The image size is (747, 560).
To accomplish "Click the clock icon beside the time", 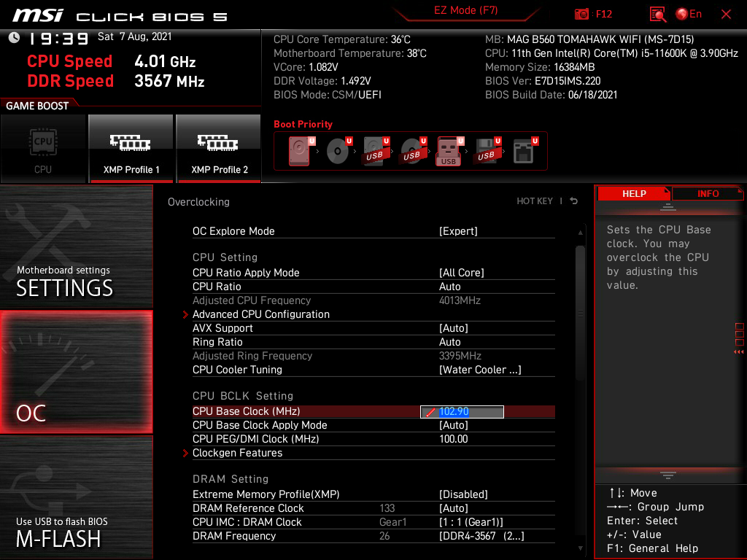I will pos(15,38).
